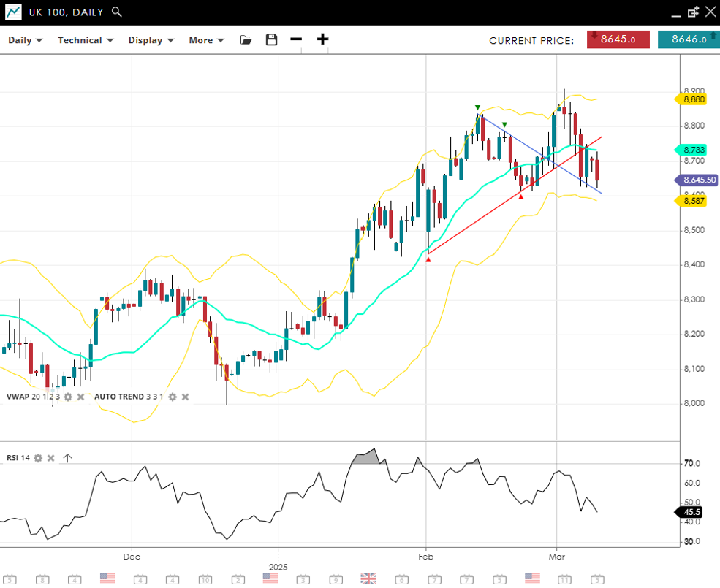Open the Display dropdown menu
Image resolution: width=720 pixels, height=588 pixels.
tap(151, 40)
